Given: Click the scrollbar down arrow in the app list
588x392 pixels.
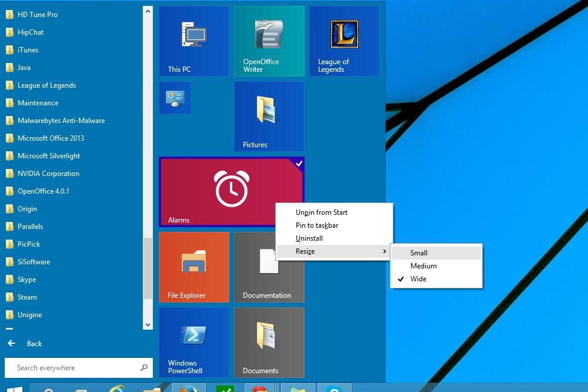Looking at the screenshot, I should click(148, 325).
